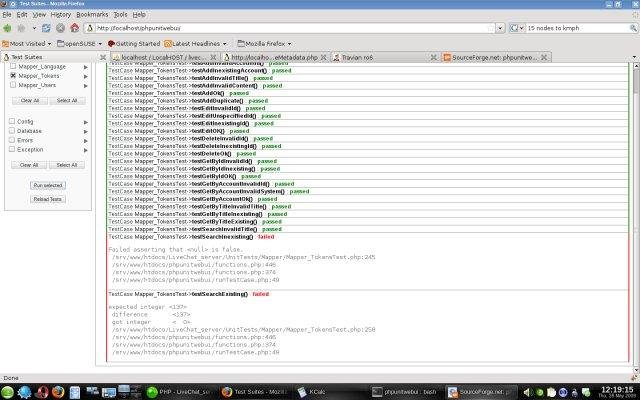Tick the Mapper_Users checkbox
The image size is (640, 400).
(13, 85)
